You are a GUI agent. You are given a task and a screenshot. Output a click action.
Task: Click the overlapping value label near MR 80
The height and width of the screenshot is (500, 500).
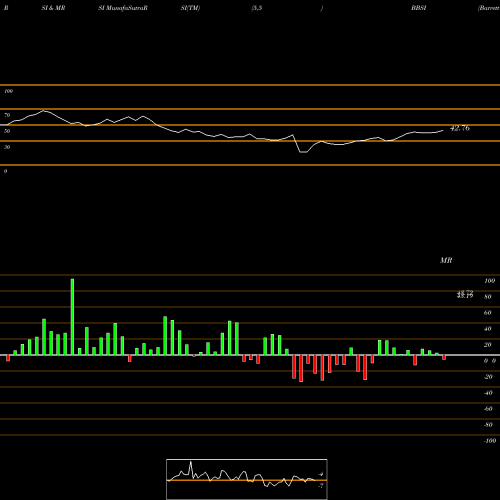[x=465, y=294]
